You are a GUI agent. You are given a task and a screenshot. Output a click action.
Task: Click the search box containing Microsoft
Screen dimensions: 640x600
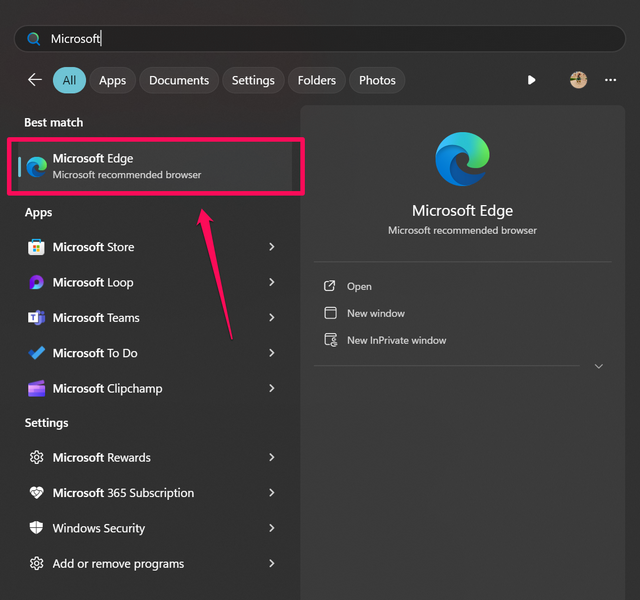320,39
